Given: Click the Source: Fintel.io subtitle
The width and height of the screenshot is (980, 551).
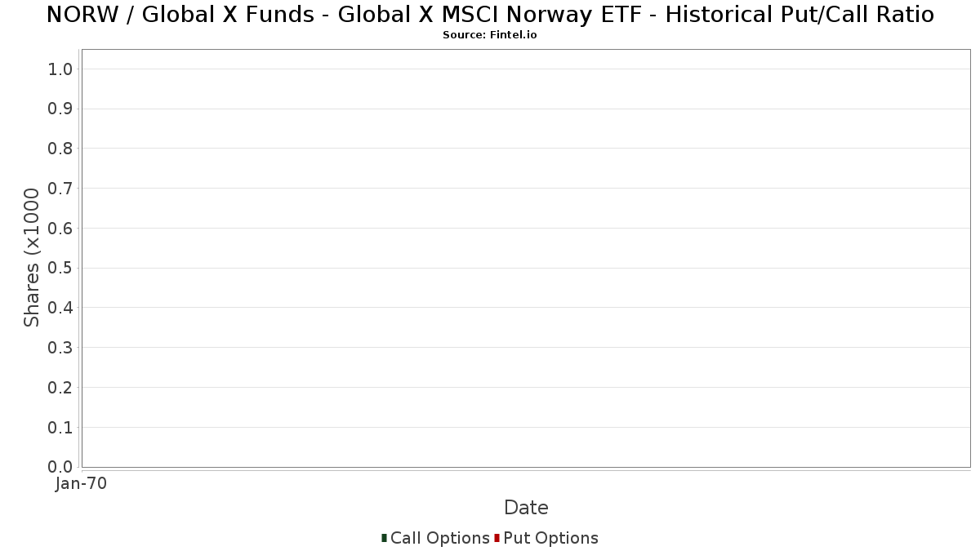Looking at the screenshot, I should pos(490,35).
